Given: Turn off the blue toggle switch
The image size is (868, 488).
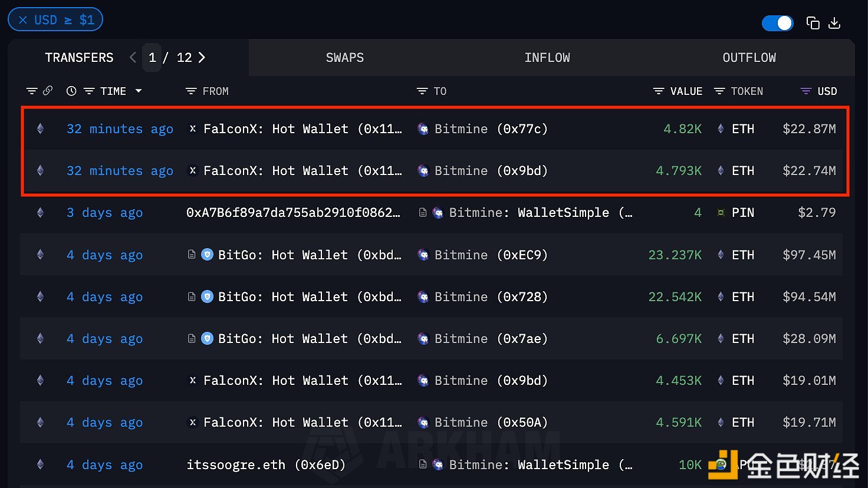Looking at the screenshot, I should (777, 23).
